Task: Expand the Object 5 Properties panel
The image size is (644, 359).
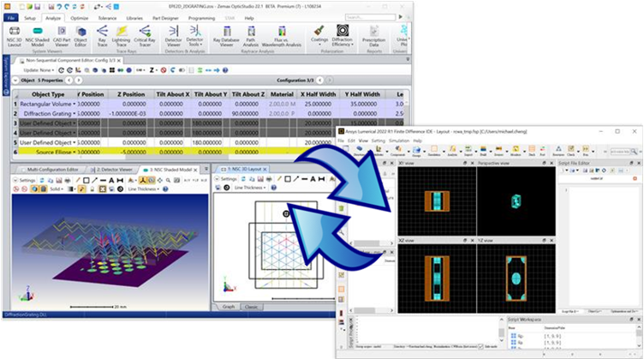Action: click(15, 81)
